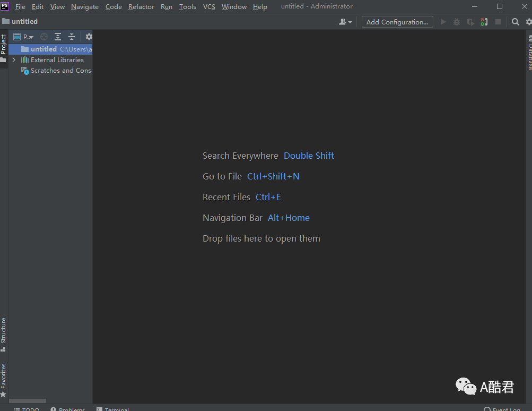Click the 'Navigation Bar' hint text
The height and width of the screenshot is (411, 532).
pos(232,218)
